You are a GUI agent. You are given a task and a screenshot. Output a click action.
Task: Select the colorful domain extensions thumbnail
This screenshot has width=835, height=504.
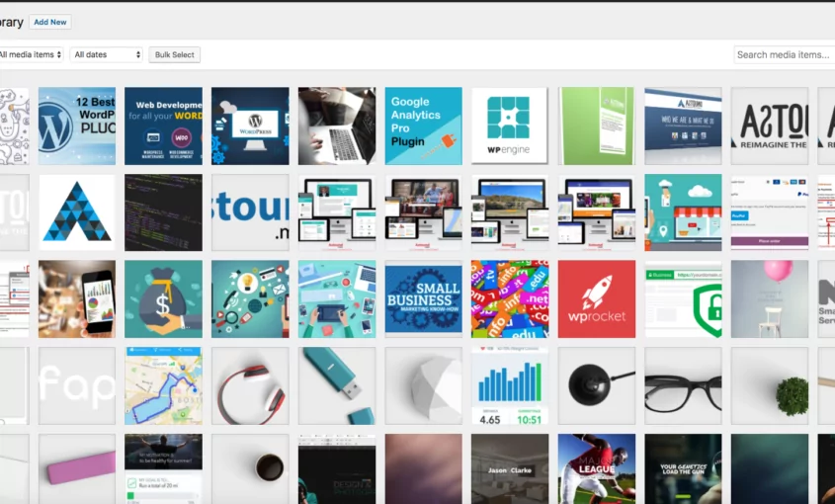click(510, 298)
